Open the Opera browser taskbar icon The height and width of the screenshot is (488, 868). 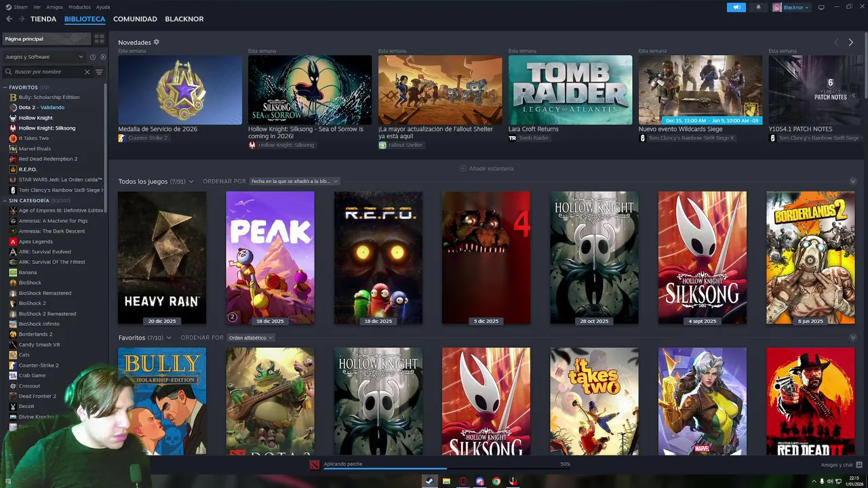coord(463,481)
